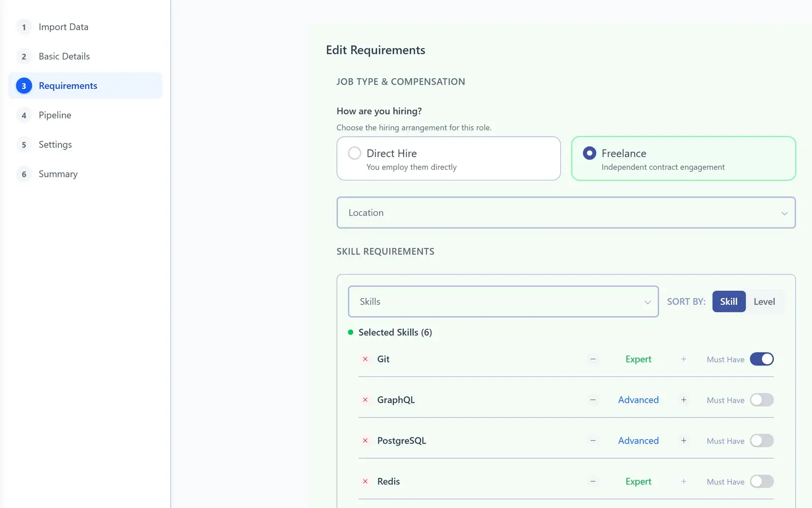Increase PostgreSQL level with plus icon
Viewport: 812px width, 508px height.
[x=684, y=440]
